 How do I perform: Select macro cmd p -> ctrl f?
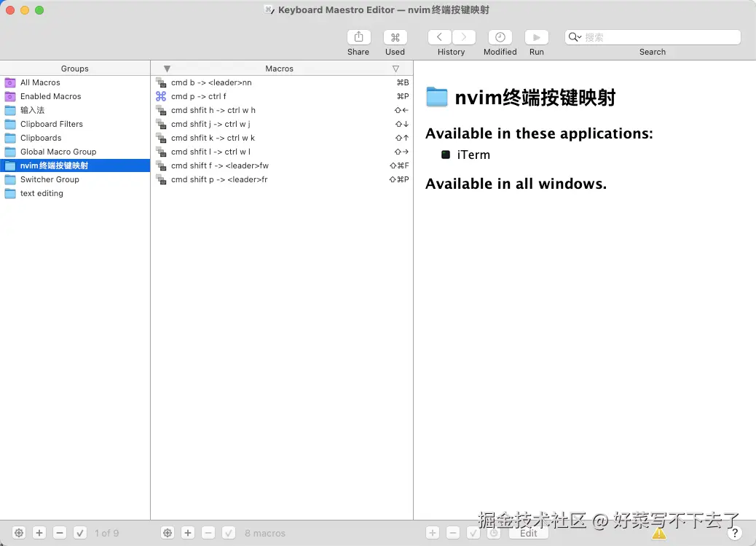click(282, 96)
